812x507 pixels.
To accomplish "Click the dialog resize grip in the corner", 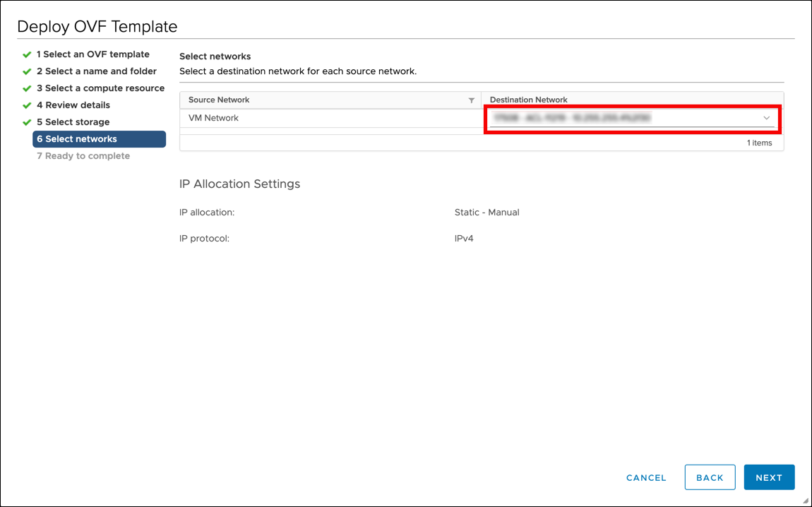I will 806,500.
